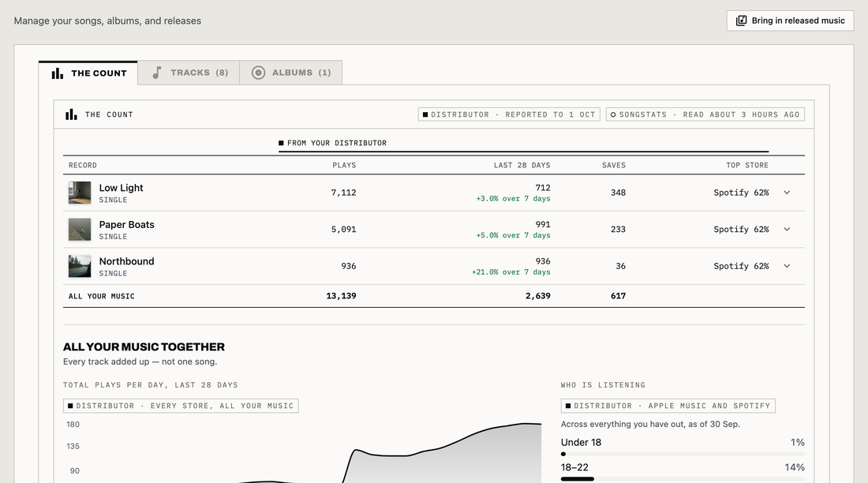This screenshot has height=483, width=868.
Task: Click the Plays column header
Action: click(x=344, y=165)
